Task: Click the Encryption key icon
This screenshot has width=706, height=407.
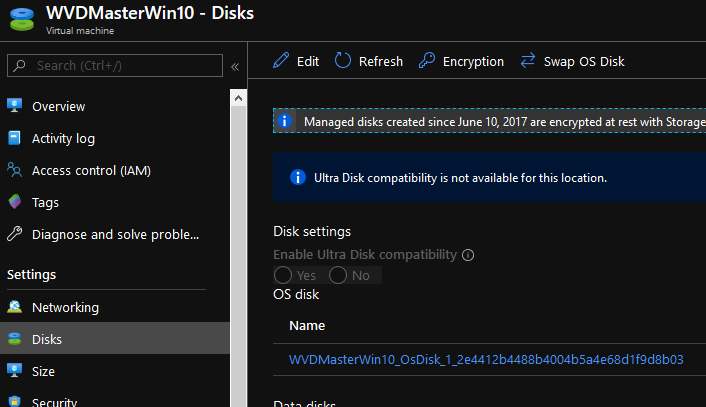Action: (427, 60)
